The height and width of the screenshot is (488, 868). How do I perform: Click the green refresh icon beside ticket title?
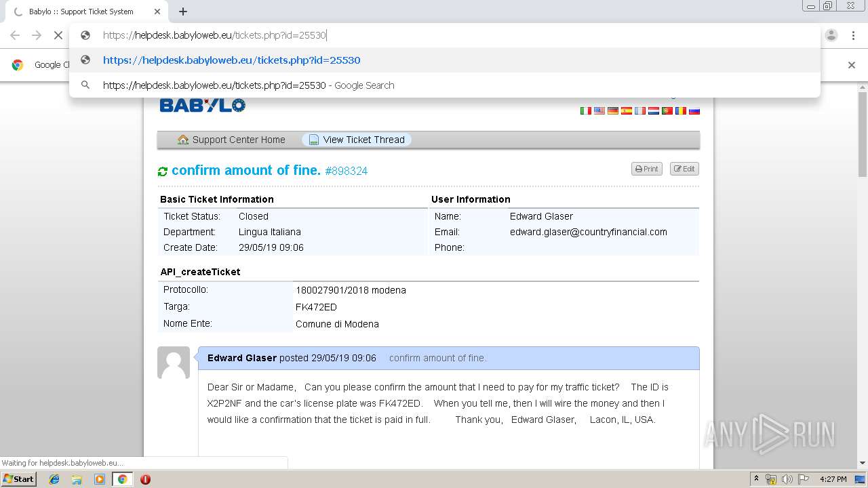pyautogui.click(x=163, y=171)
